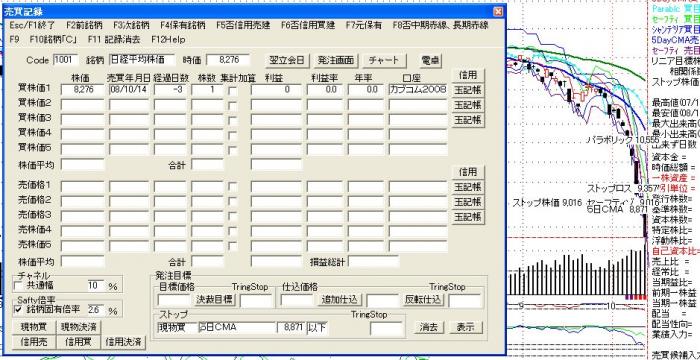This screenshot has width=700, height=360.
Task: Launch the 電卓 calculator
Action: [x=430, y=60]
